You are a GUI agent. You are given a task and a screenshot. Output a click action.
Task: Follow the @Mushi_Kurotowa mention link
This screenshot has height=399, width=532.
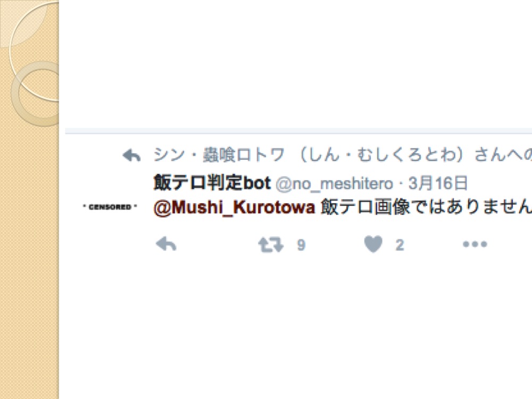pyautogui.click(x=234, y=207)
